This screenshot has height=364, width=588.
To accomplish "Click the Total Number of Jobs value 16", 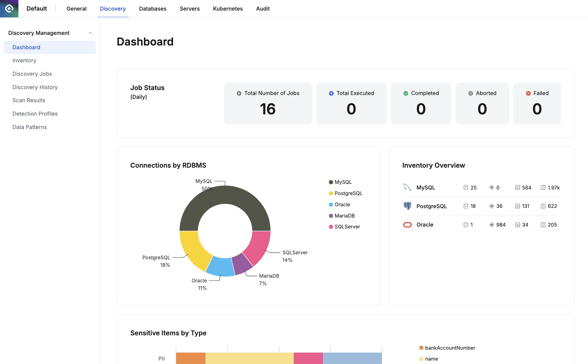I will point(267,109).
